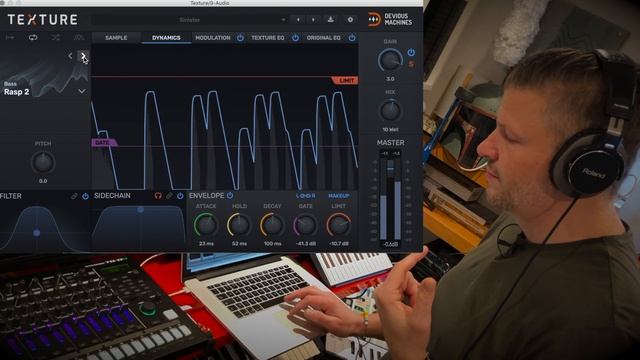Image resolution: width=640 pixels, height=360 pixels.
Task: Click the Gate threshold handle in the graph
Action: click(104, 142)
